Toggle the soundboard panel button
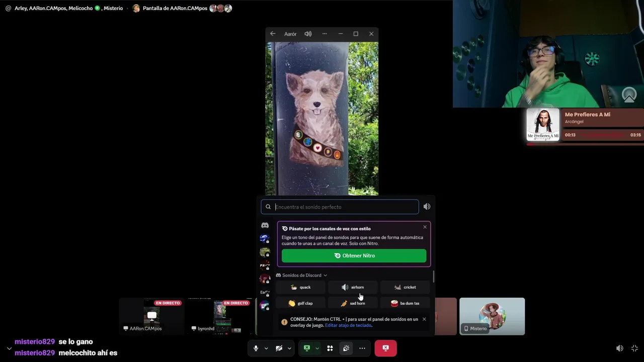 (x=346, y=348)
